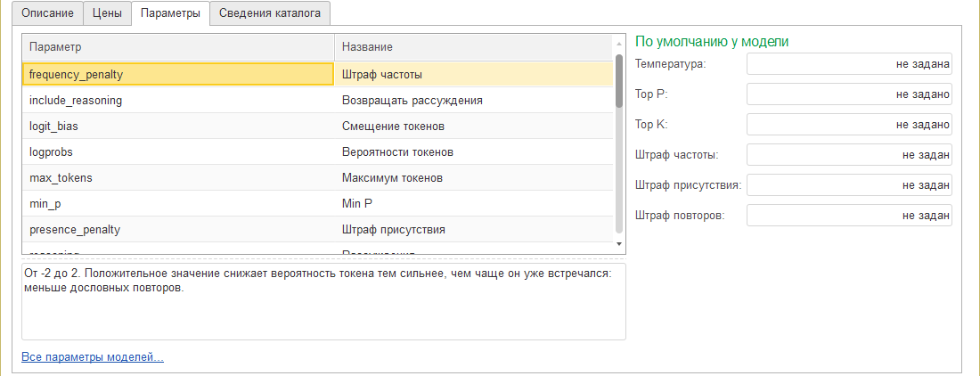Click the Название column header
This screenshot has height=376, width=980.
point(474,47)
